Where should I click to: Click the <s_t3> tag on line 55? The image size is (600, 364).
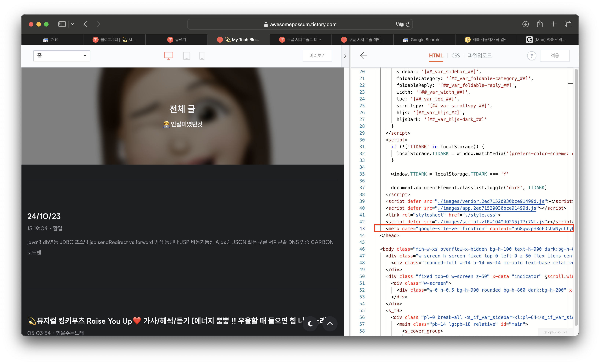click(x=393, y=310)
